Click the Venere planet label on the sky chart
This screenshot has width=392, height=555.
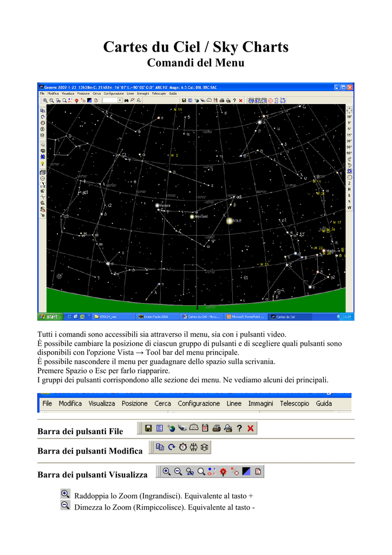165,205
